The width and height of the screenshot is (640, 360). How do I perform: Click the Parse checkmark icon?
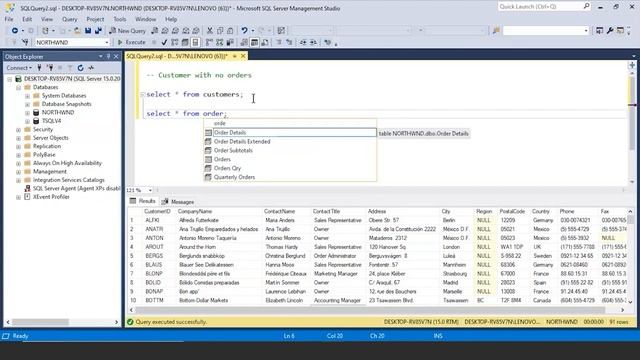click(164, 42)
